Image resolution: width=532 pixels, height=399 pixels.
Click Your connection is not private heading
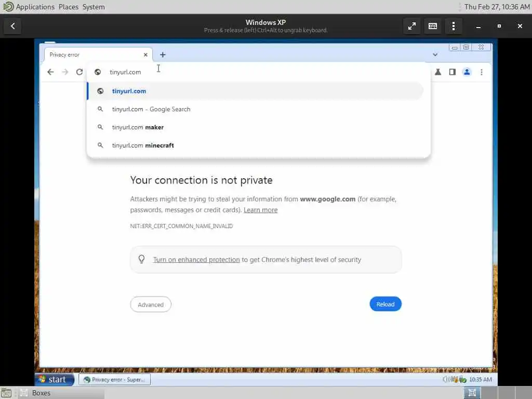[201, 180]
